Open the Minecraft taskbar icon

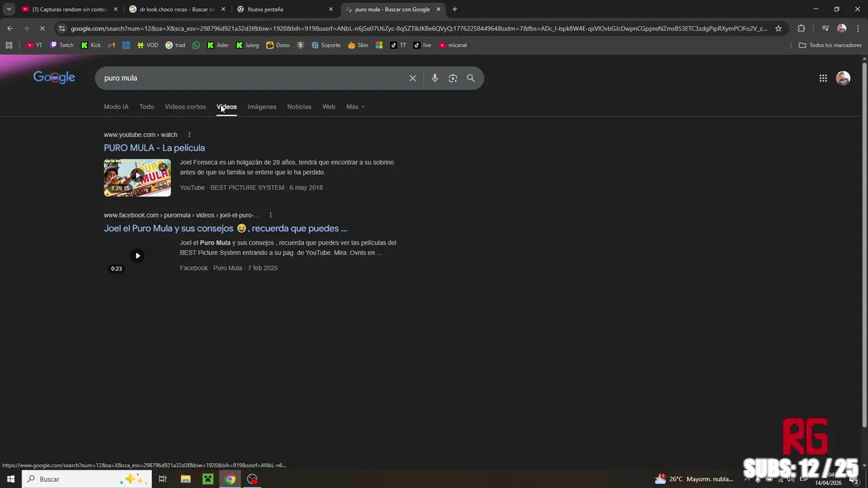(x=208, y=479)
